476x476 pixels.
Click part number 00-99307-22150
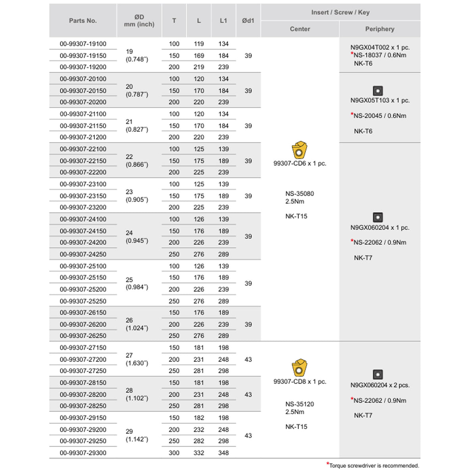coord(83,161)
